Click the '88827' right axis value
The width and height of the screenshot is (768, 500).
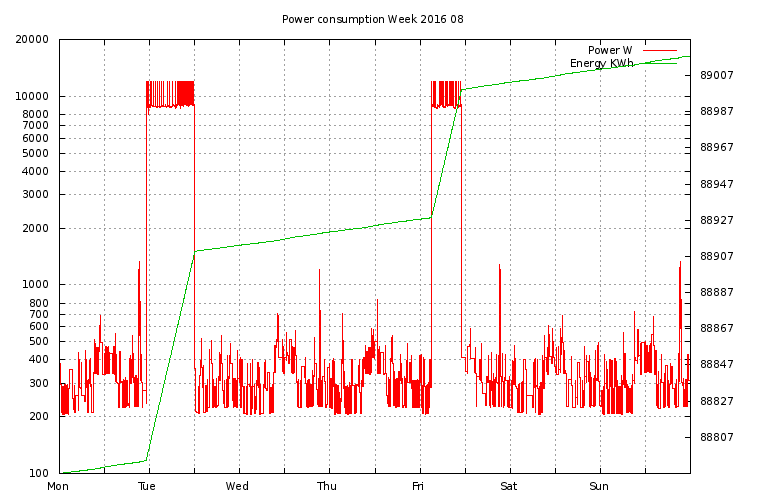pos(717,401)
